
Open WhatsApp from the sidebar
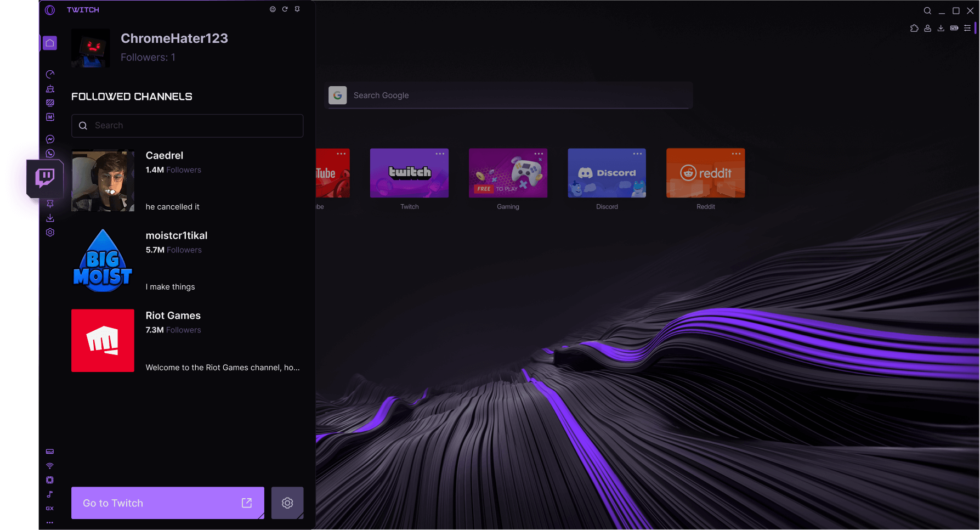(49, 154)
